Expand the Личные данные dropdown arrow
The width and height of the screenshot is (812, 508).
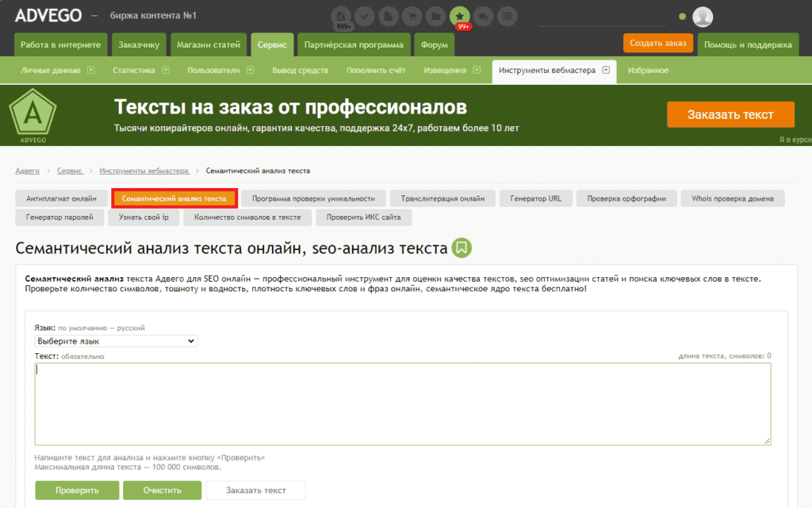(91, 70)
